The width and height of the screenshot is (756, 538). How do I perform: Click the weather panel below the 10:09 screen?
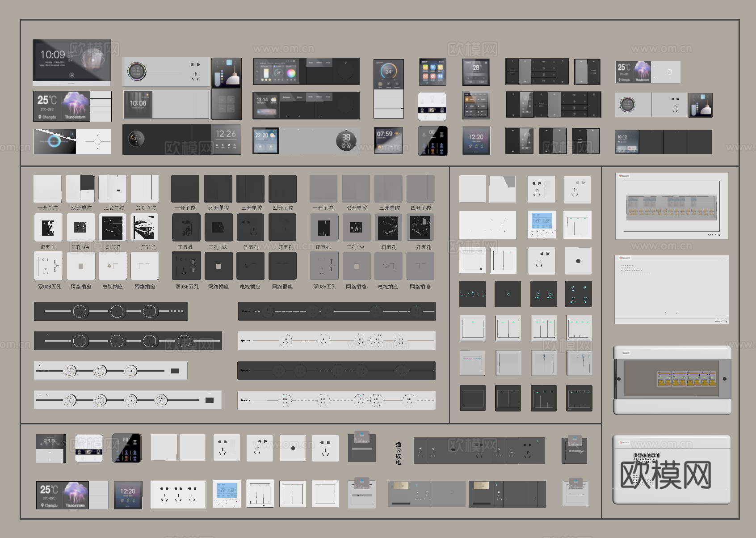[72, 106]
